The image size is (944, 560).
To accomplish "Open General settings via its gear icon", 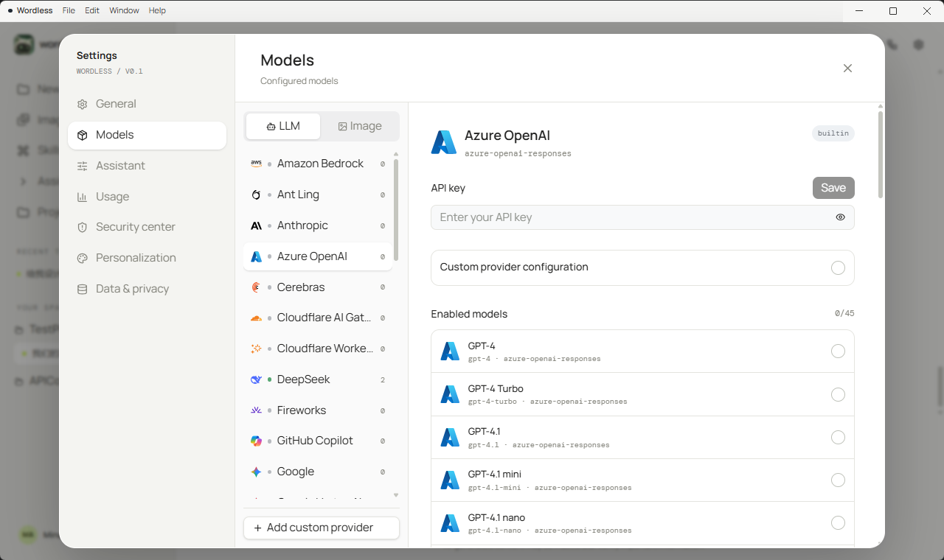I will click(83, 105).
